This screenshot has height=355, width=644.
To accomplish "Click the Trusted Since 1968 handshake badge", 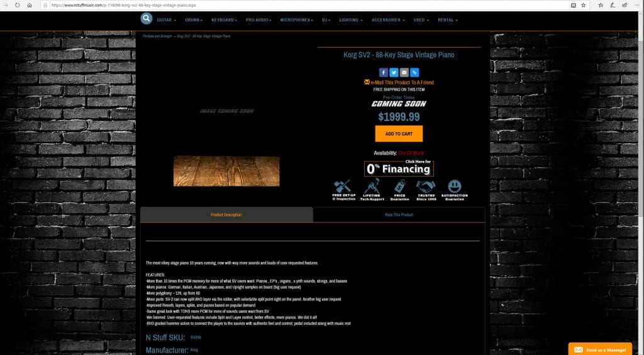I will tap(426, 190).
